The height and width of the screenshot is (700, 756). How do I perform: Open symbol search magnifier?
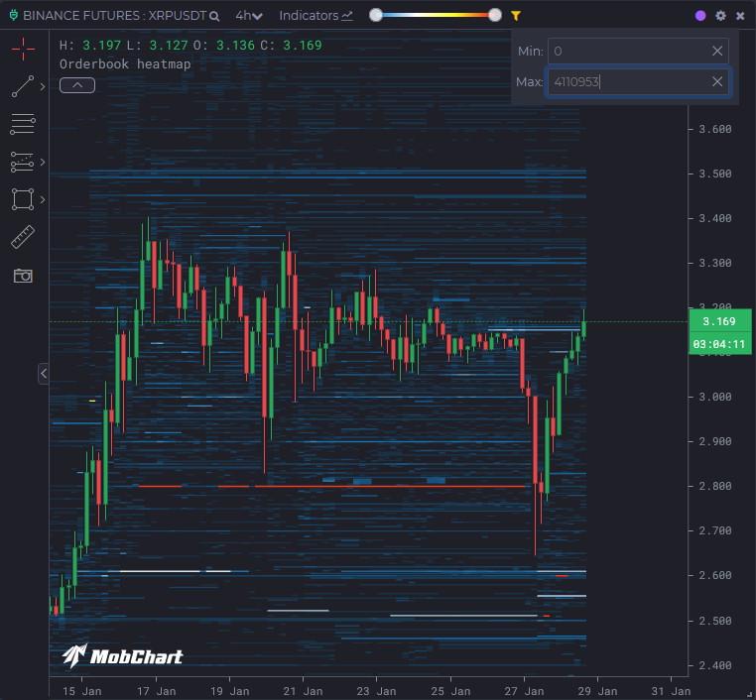(214, 17)
